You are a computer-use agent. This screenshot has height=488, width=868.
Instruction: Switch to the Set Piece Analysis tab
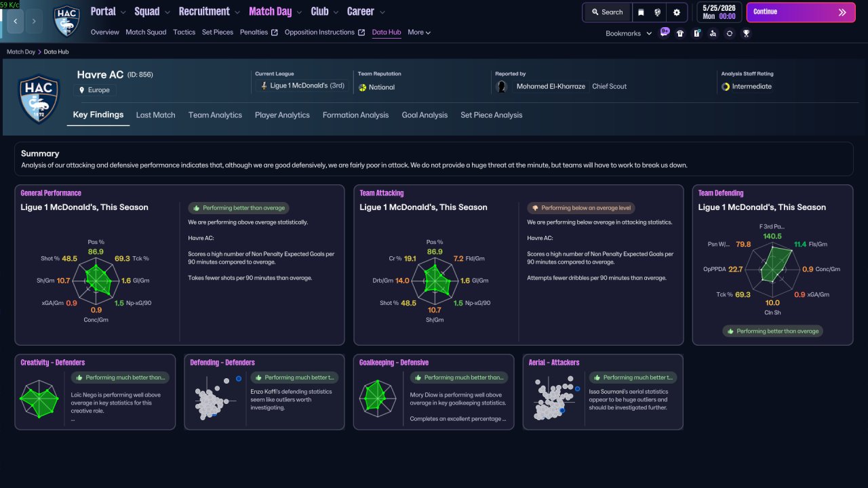pyautogui.click(x=492, y=115)
